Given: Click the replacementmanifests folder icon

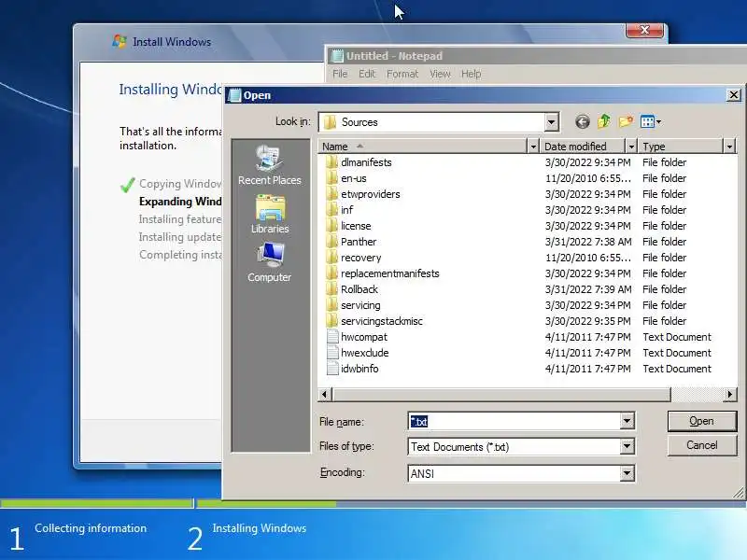Looking at the screenshot, I should [332, 273].
